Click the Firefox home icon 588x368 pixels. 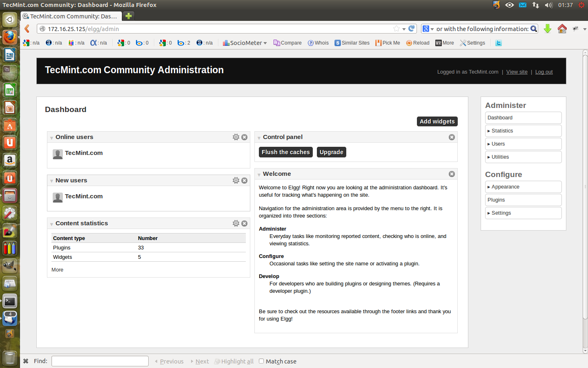(x=562, y=29)
